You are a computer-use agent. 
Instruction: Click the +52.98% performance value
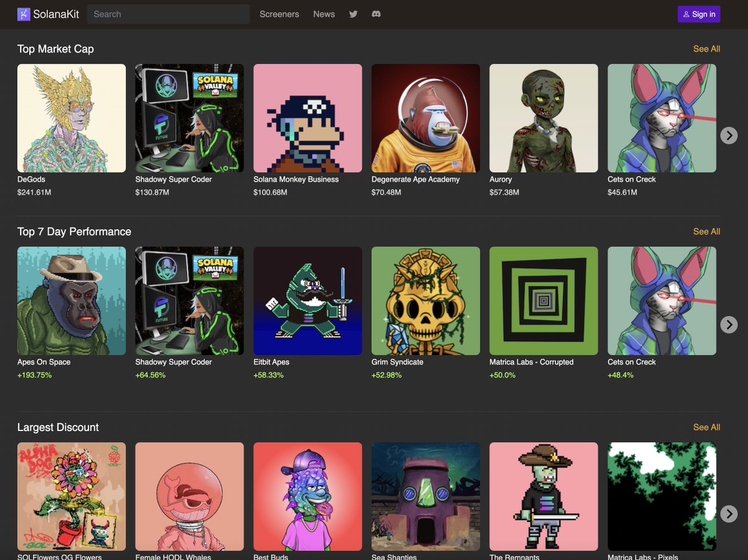[x=387, y=375]
